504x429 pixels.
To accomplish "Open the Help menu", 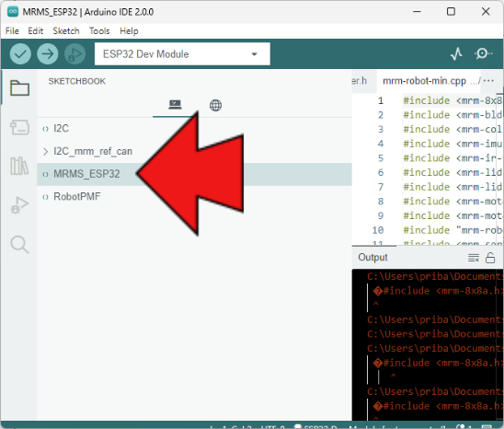I will (x=129, y=31).
